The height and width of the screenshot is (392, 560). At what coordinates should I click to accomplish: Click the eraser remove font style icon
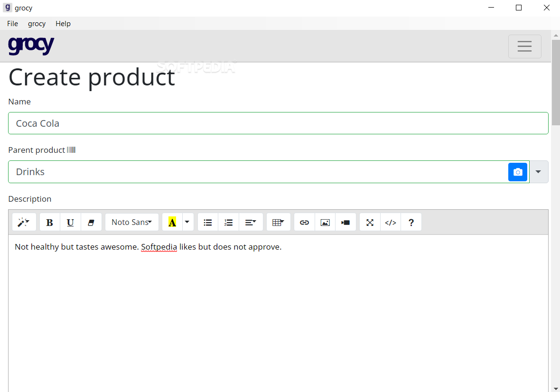91,222
